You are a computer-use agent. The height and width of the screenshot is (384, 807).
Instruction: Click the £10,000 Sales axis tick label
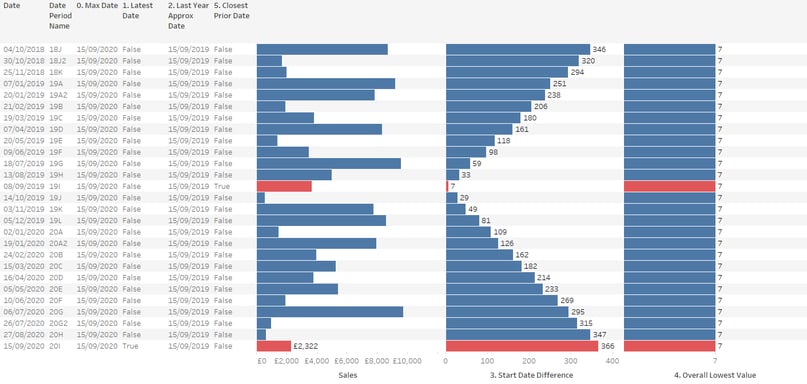point(407,361)
